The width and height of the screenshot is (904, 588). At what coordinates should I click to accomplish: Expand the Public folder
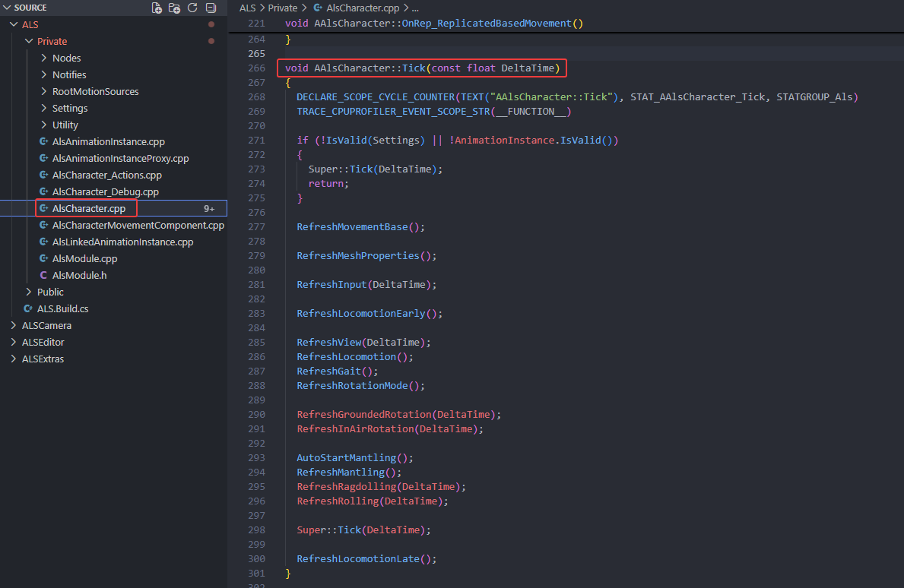29,292
